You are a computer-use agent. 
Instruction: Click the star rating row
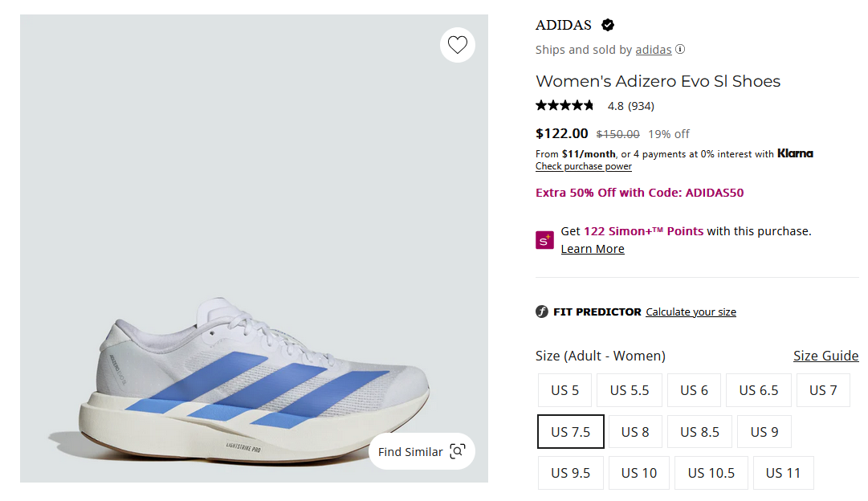[x=565, y=105]
